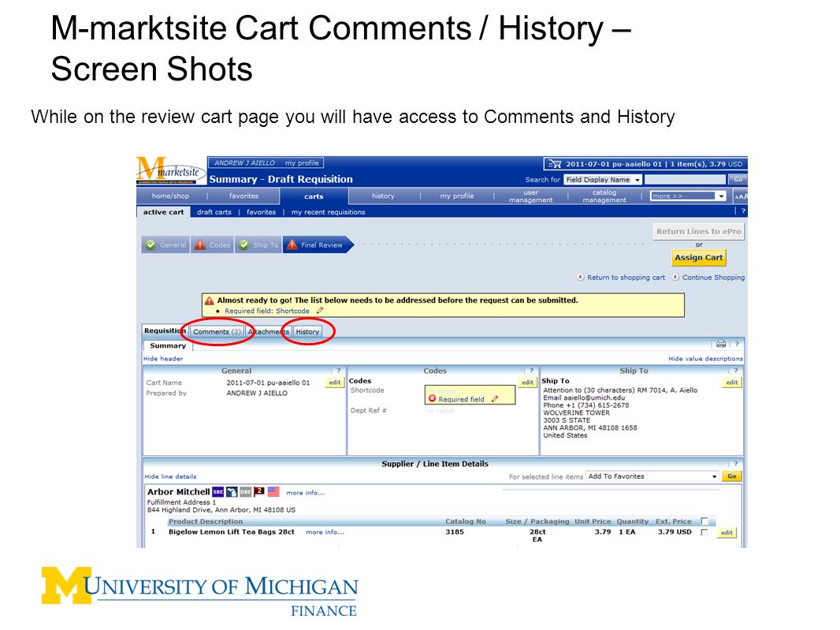Click the flag icon with number 2

pyautogui.click(x=259, y=491)
